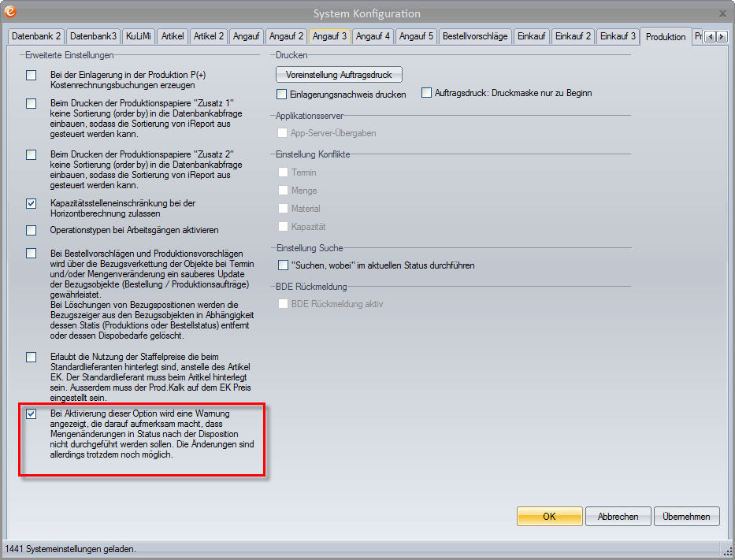This screenshot has height=560, width=735.
Task: Confirm settings with the OK button
Action: (x=549, y=517)
